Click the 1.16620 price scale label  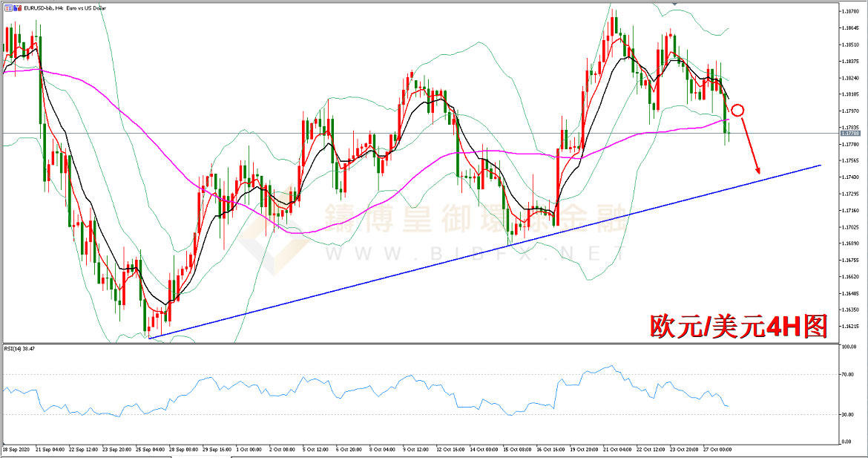(850, 276)
